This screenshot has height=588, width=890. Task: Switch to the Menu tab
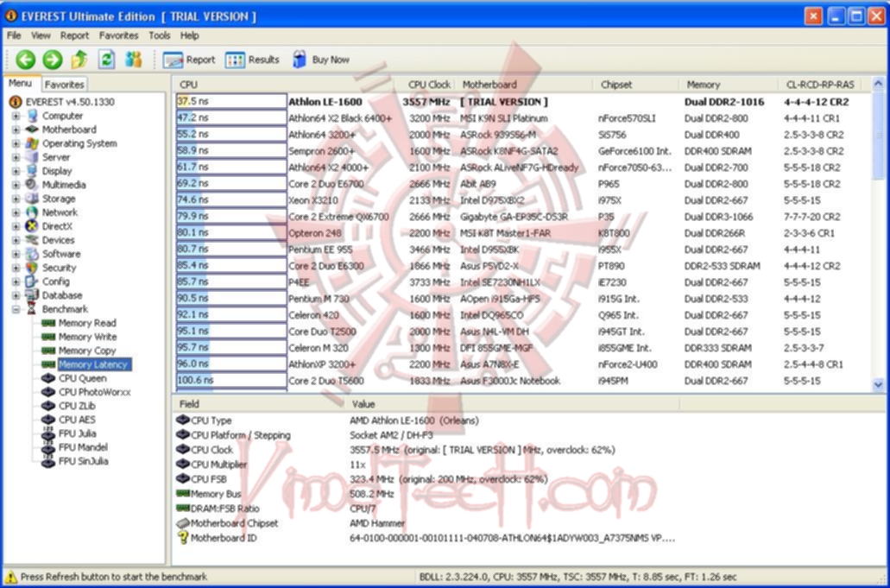[x=21, y=84]
